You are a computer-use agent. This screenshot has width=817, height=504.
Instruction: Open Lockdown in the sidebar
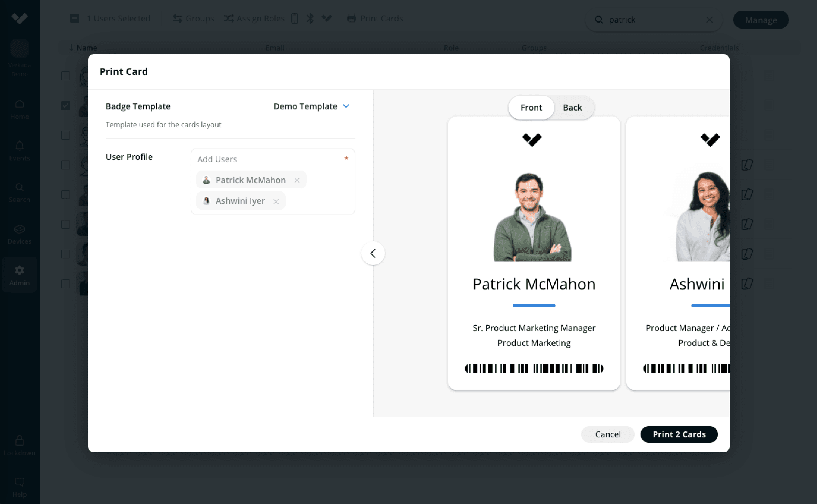click(19, 445)
